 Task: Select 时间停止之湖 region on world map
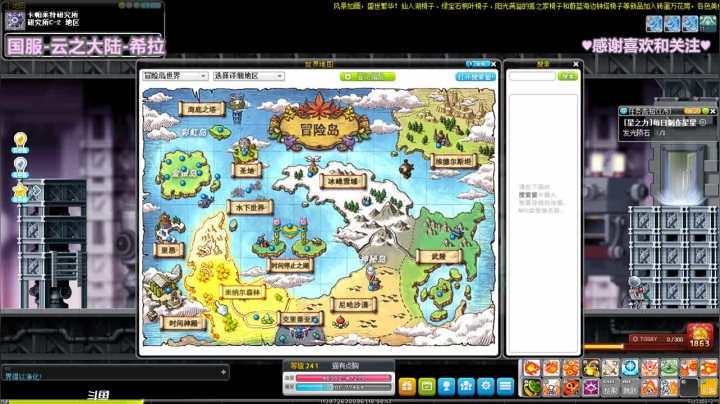click(290, 265)
